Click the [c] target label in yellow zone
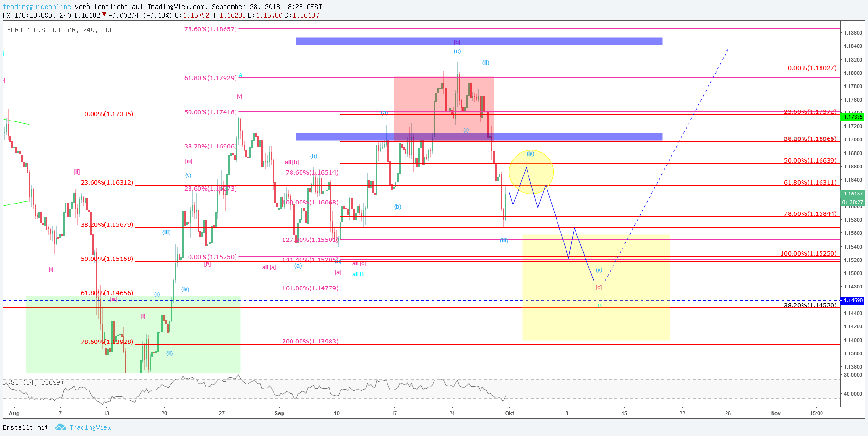868x436 pixels. (x=599, y=288)
